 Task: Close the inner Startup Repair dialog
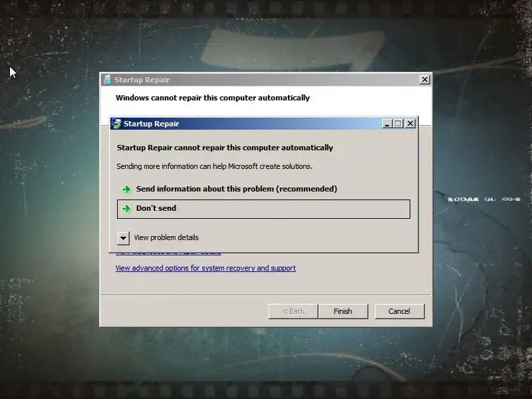(410, 124)
